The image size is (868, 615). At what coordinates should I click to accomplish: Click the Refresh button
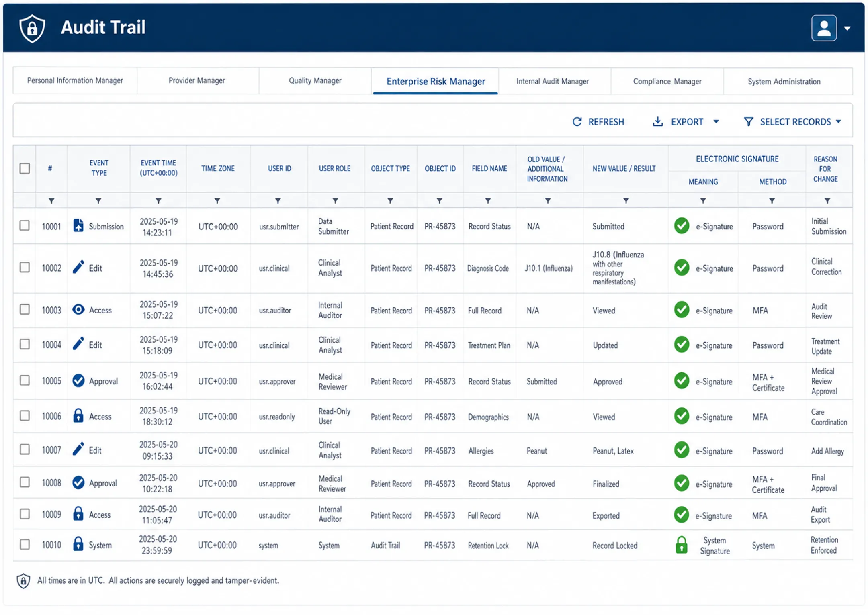[598, 122]
